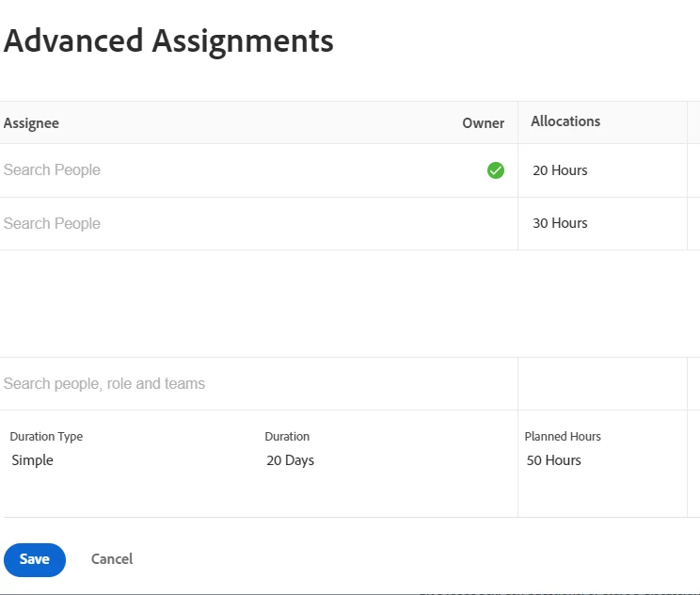Click the 50 Hours planned hours value
Image resolution: width=700 pixels, height=595 pixels.
554,460
